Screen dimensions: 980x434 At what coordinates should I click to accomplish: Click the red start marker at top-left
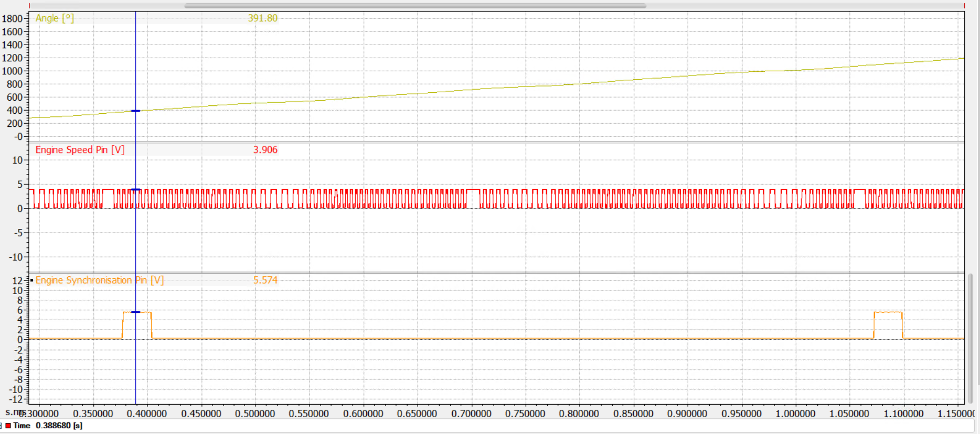(x=30, y=6)
